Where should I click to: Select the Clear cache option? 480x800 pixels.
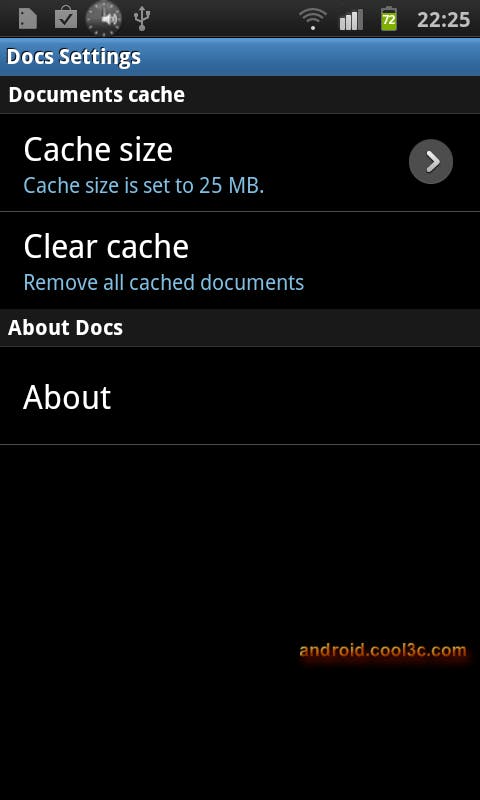(x=240, y=261)
